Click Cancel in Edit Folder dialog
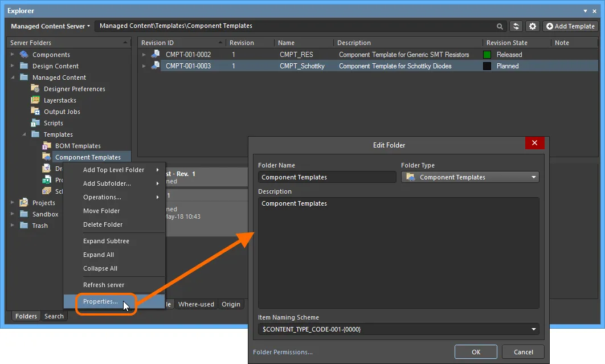The image size is (605, 364). [x=523, y=352]
